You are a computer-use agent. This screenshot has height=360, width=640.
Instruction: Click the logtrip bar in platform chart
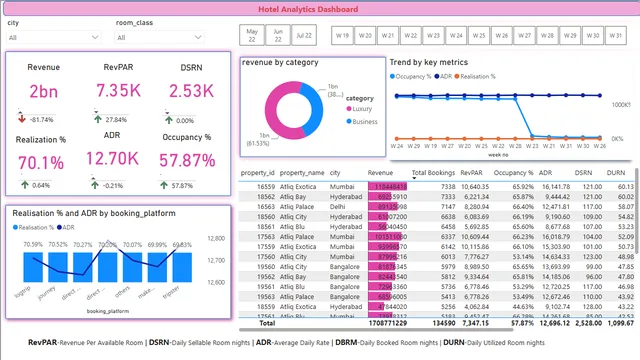[33, 267]
